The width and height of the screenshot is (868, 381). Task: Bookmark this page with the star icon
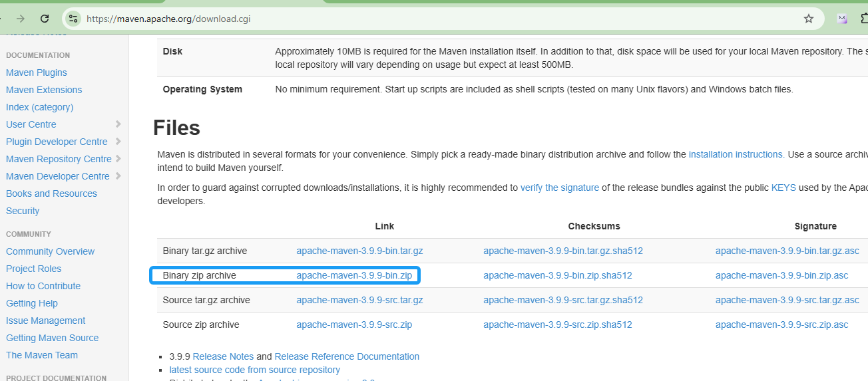point(809,19)
